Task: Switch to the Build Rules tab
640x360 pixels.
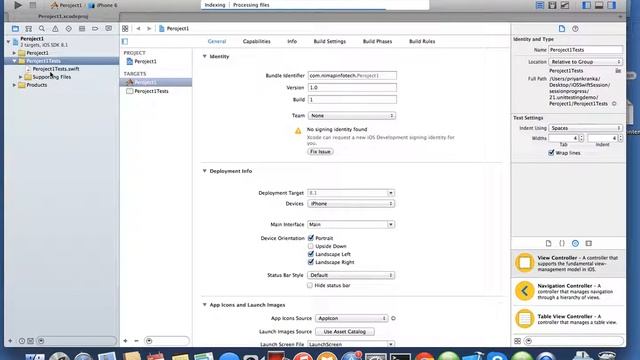Action: [x=422, y=41]
